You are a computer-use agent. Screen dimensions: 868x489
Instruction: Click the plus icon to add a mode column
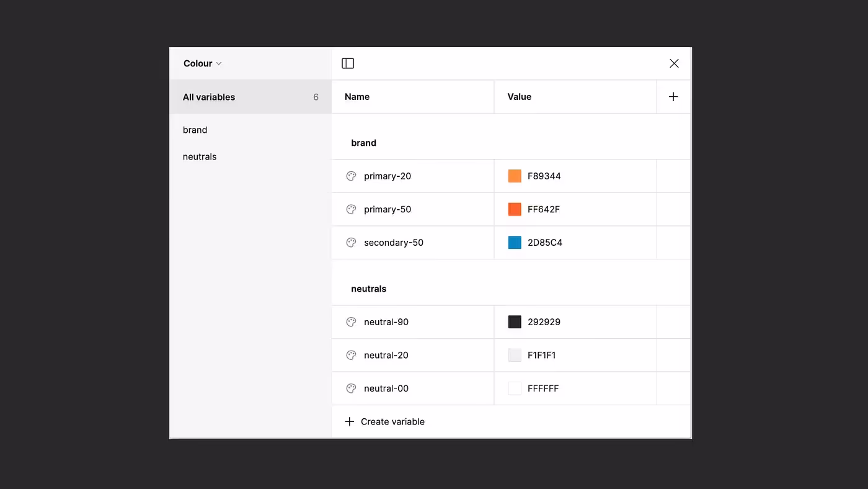click(673, 97)
